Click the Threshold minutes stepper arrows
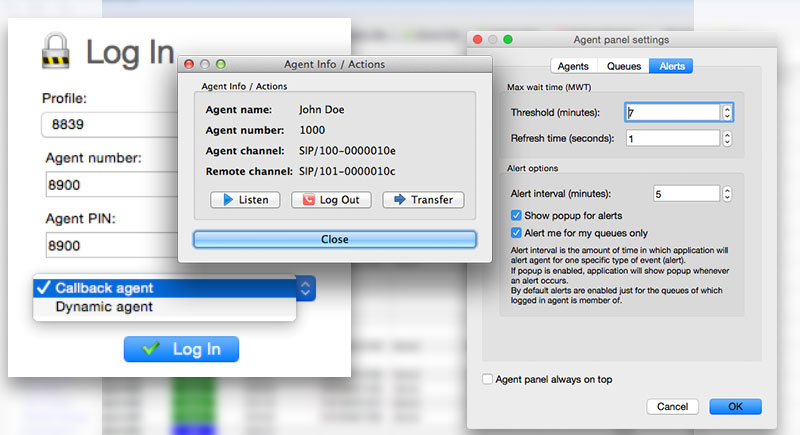Viewport: 800px width, 435px height. click(x=727, y=113)
